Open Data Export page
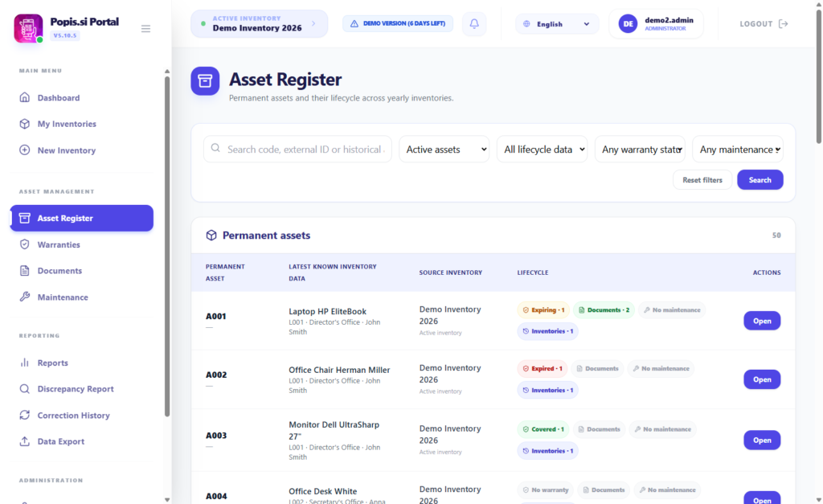This screenshot has height=504, width=823. [x=82, y=441]
